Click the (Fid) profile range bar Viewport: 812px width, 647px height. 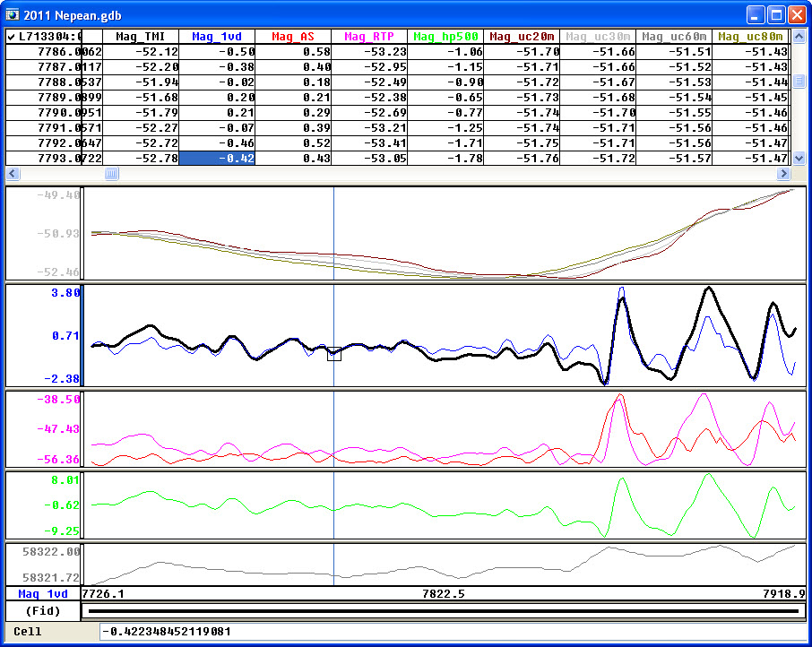(444, 611)
